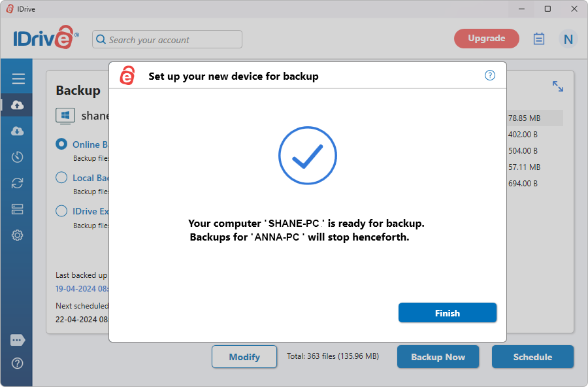Select the Local Backup radio button

pyautogui.click(x=61, y=178)
